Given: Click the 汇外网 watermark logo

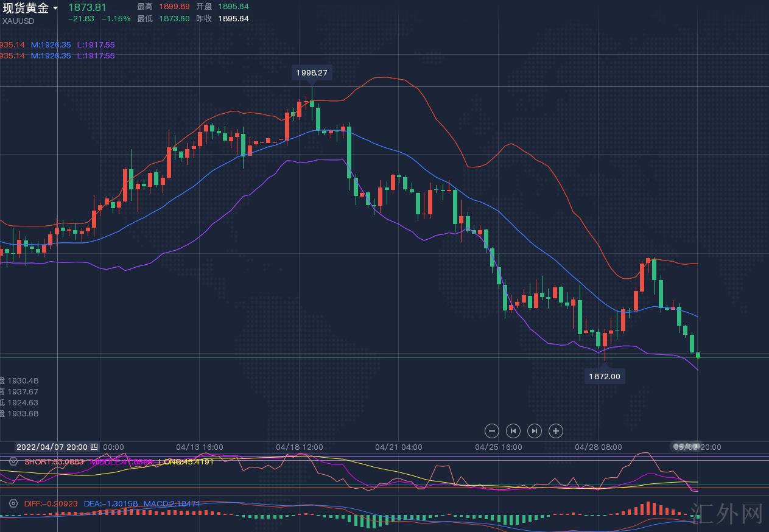Looking at the screenshot, I should (728, 514).
